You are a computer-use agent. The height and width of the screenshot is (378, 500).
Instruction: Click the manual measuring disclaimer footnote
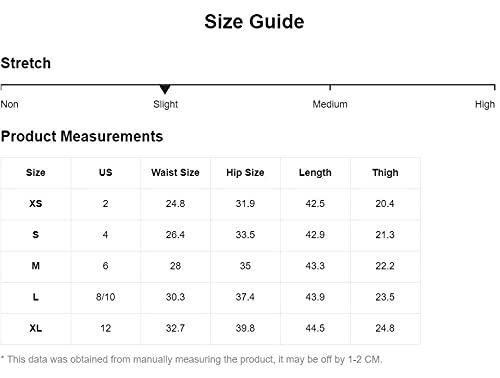[191, 360]
